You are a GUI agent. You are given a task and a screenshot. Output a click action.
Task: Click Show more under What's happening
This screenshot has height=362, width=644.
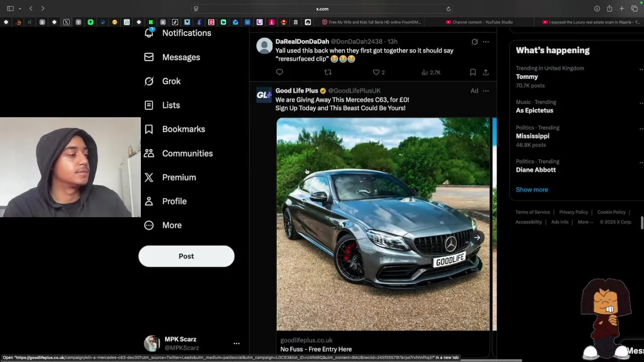(x=532, y=190)
